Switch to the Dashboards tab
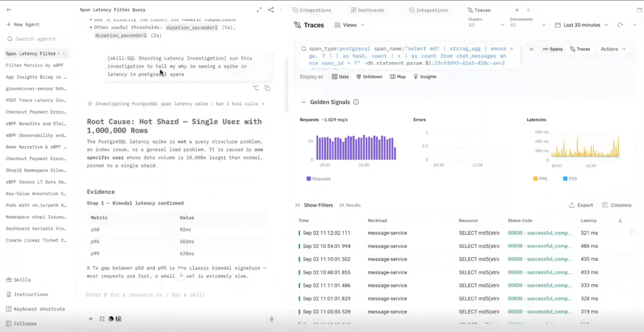This screenshot has height=332, width=644. [367, 10]
